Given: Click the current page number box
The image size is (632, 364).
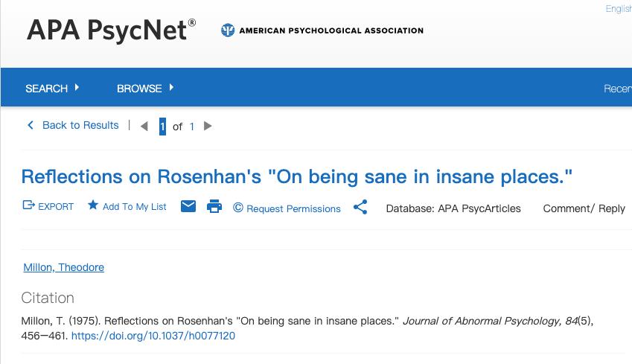Looking at the screenshot, I should click(162, 127).
